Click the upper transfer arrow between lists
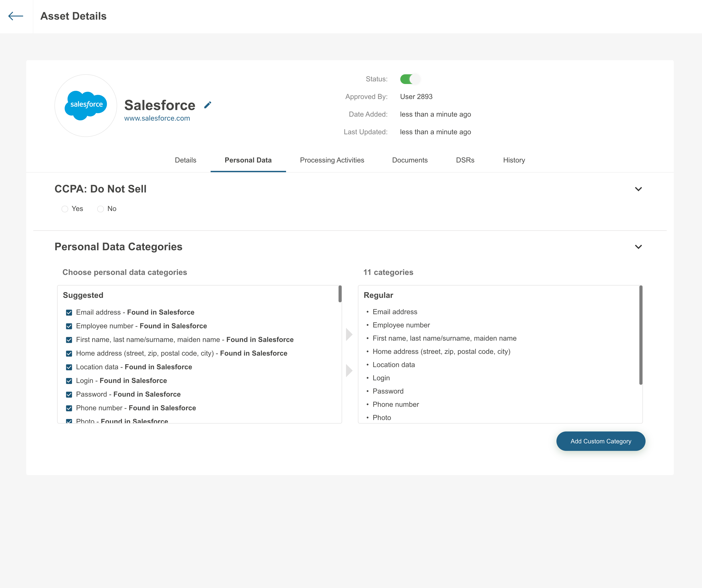Screen dimensions: 702x588 [x=349, y=334]
